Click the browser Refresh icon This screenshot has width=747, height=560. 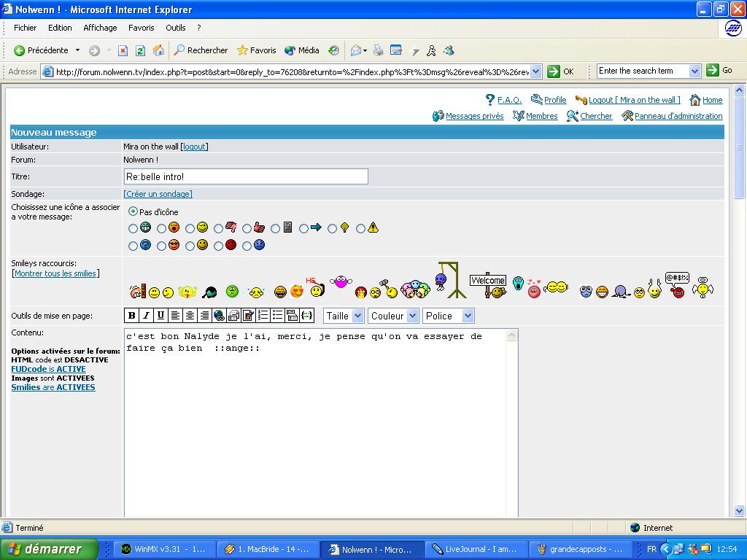point(140,50)
